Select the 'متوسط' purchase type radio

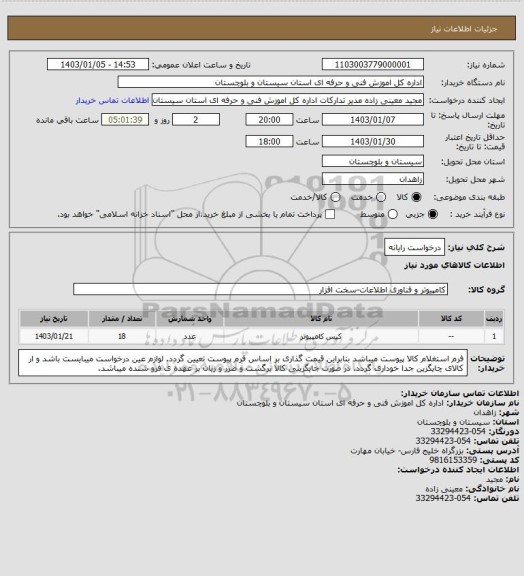pyautogui.click(x=393, y=214)
